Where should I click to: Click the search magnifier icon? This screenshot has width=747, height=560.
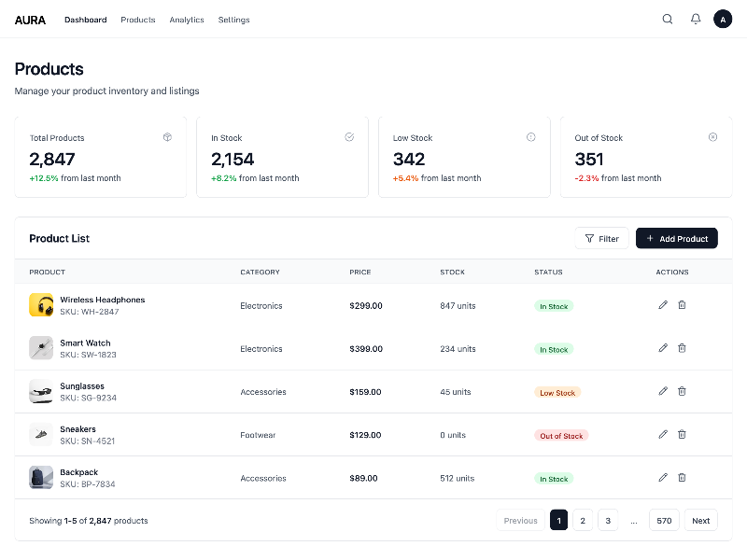(x=668, y=20)
